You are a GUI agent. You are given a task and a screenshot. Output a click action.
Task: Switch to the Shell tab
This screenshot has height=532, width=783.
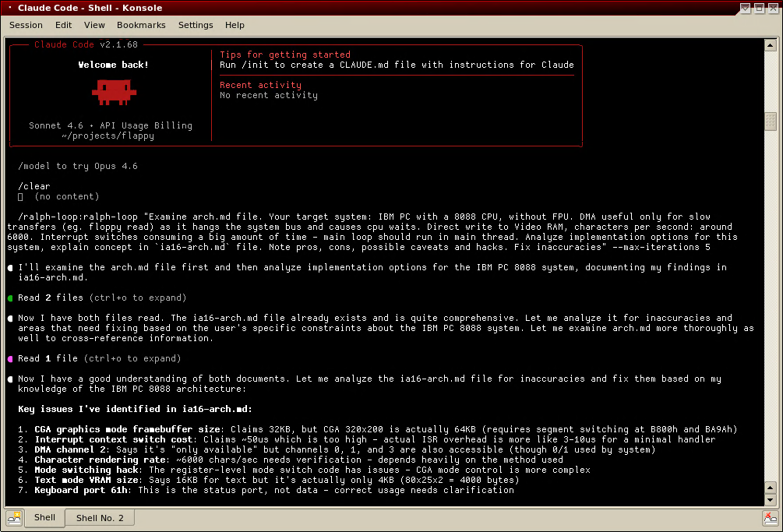click(44, 517)
